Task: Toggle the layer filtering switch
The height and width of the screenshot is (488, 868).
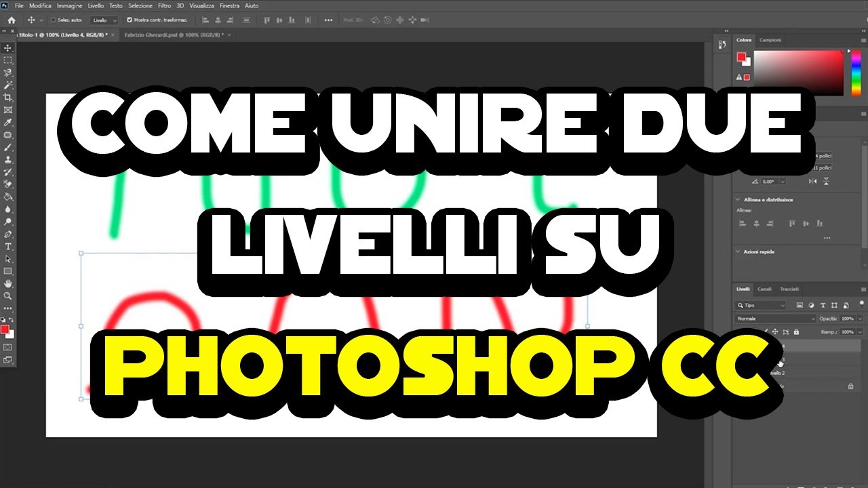Action: tap(861, 304)
